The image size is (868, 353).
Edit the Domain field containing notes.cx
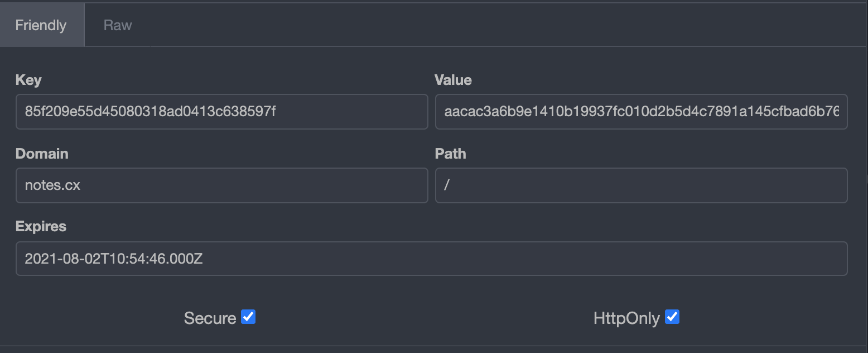(x=221, y=185)
